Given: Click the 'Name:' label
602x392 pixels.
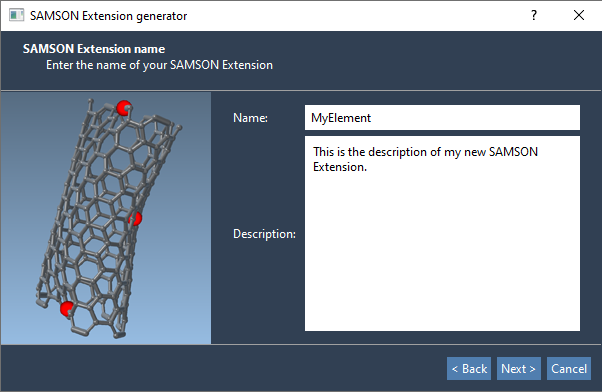Looking at the screenshot, I should click(x=250, y=117).
